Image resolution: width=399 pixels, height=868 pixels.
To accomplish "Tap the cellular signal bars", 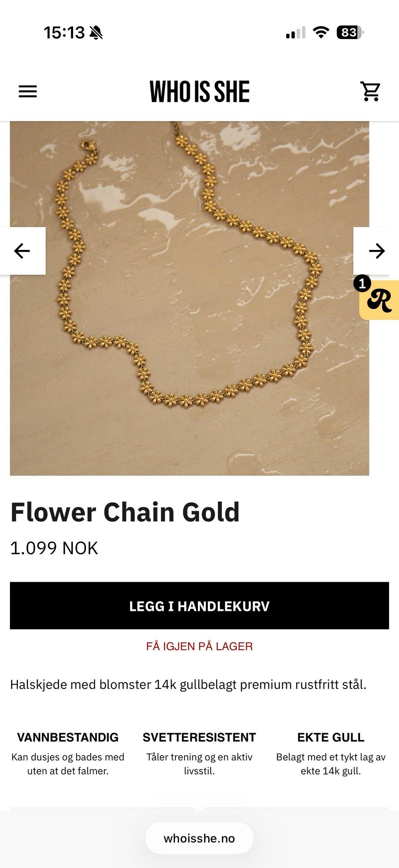I will [296, 32].
